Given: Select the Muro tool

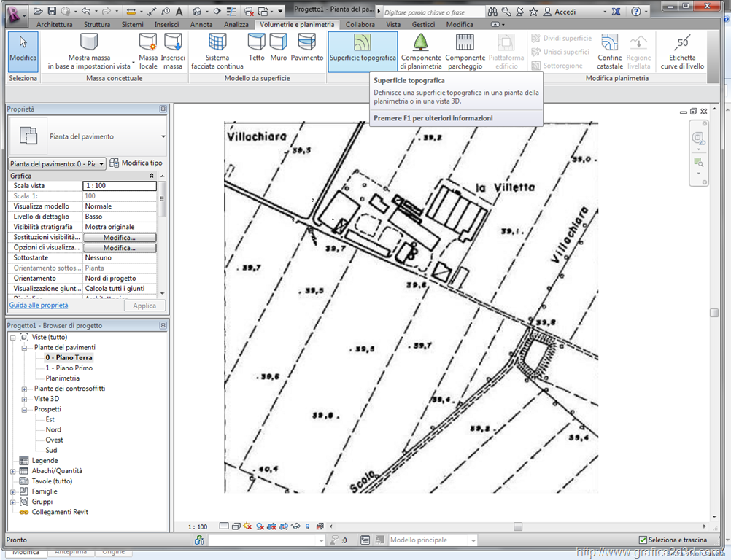Looking at the screenshot, I should coord(279,47).
